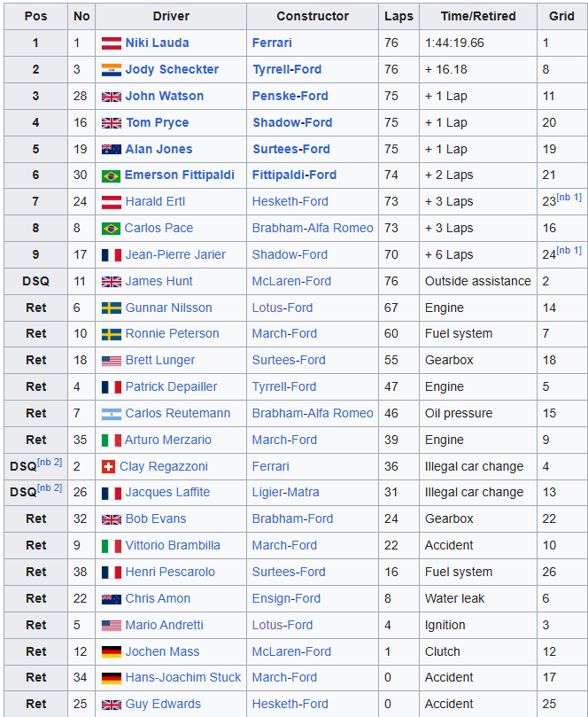Open Brabham-Alfa Romeo link in Carlos Pace row

click(313, 228)
